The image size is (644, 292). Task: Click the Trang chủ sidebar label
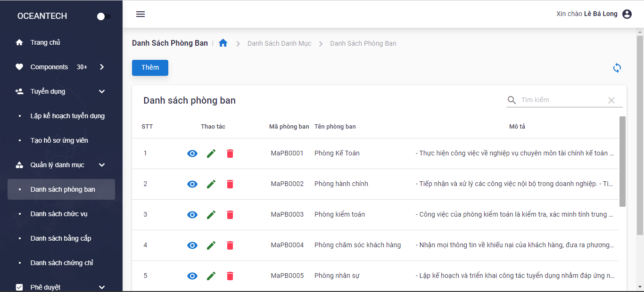pyautogui.click(x=45, y=42)
